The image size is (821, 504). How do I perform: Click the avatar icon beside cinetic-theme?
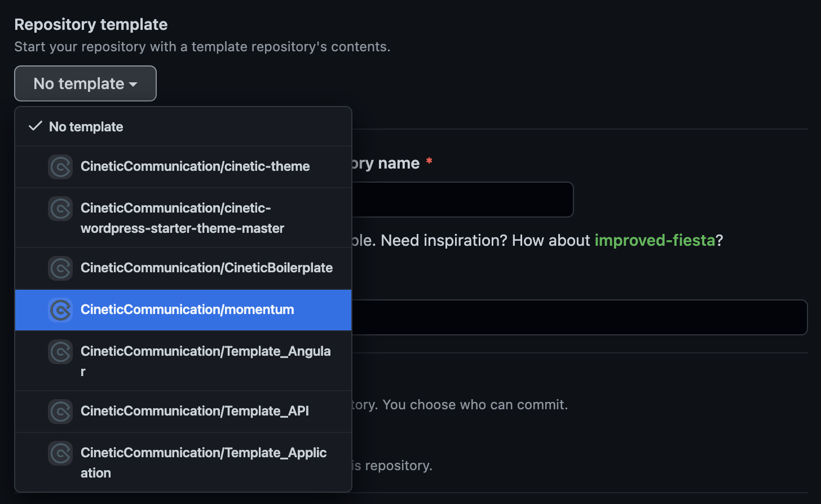click(x=60, y=167)
